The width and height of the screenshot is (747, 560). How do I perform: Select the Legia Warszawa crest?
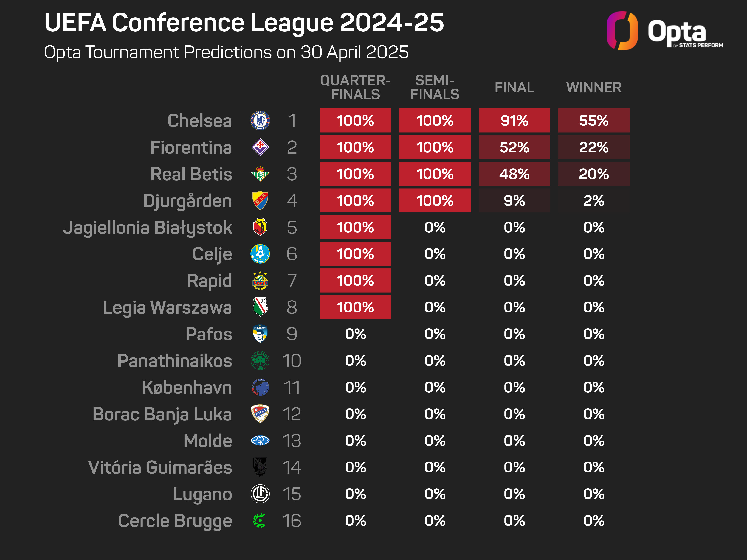[x=260, y=307]
